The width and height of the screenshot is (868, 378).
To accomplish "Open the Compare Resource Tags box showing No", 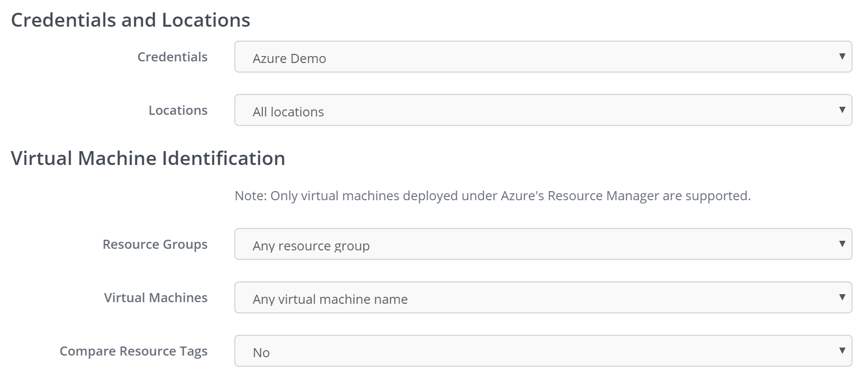I will [542, 351].
